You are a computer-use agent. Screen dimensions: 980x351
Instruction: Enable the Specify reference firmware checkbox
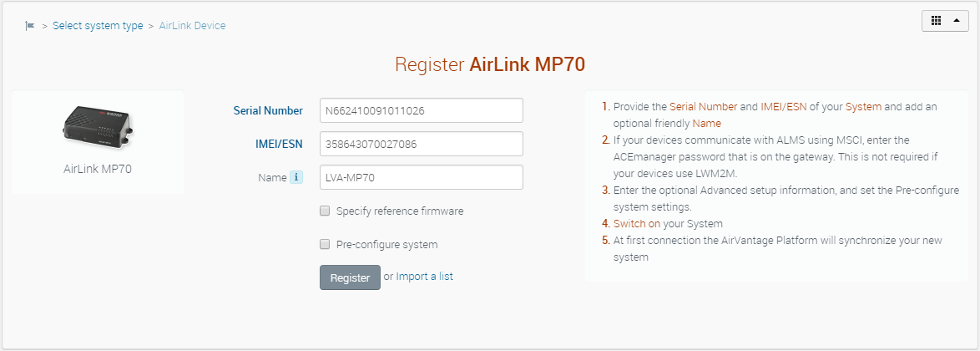pyautogui.click(x=325, y=211)
